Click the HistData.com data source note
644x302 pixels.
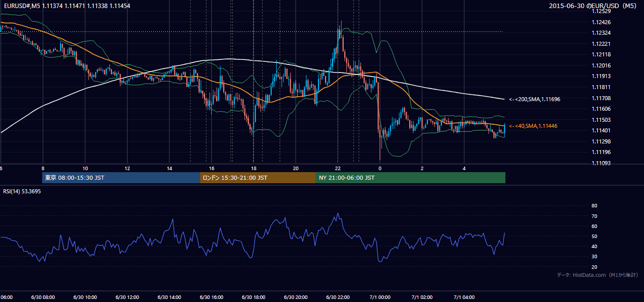tap(598, 275)
